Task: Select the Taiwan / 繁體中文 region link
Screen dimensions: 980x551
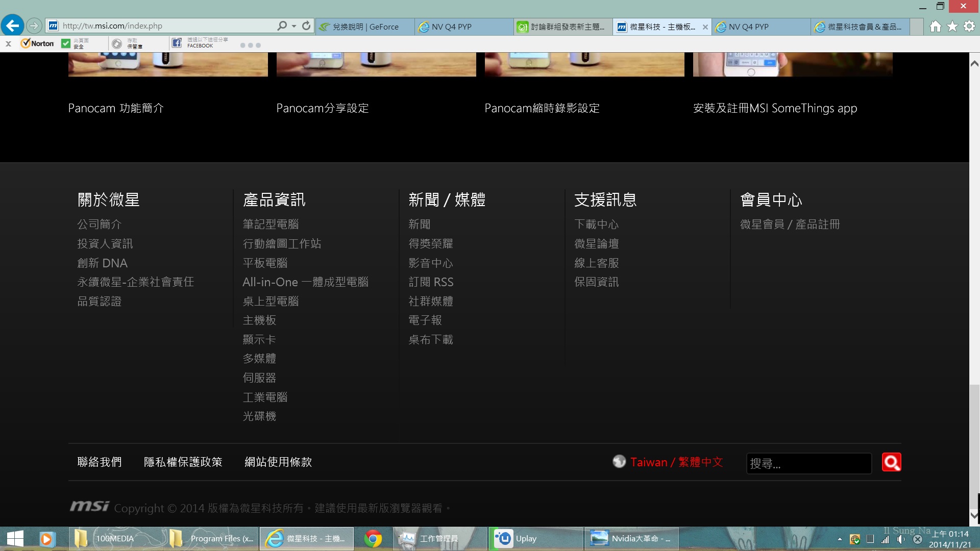Action: (x=677, y=462)
